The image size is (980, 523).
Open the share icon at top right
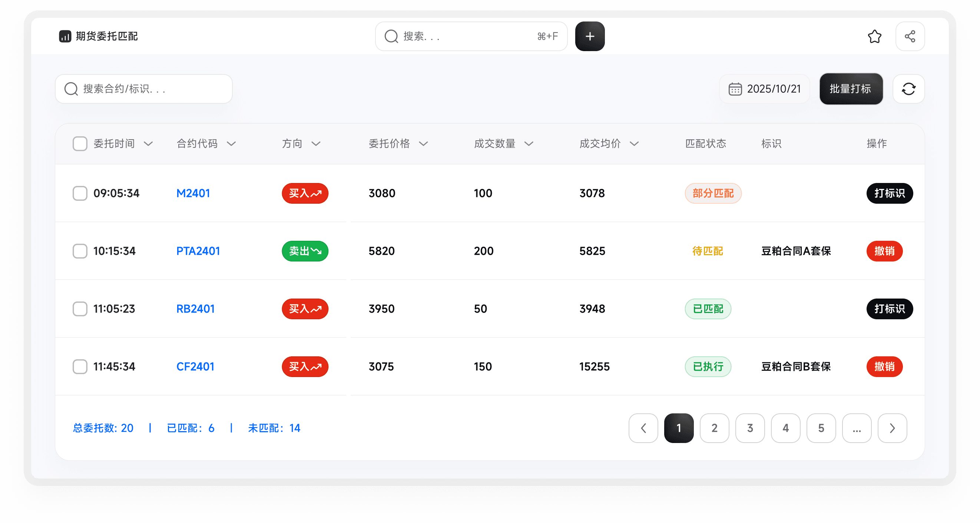(x=910, y=36)
